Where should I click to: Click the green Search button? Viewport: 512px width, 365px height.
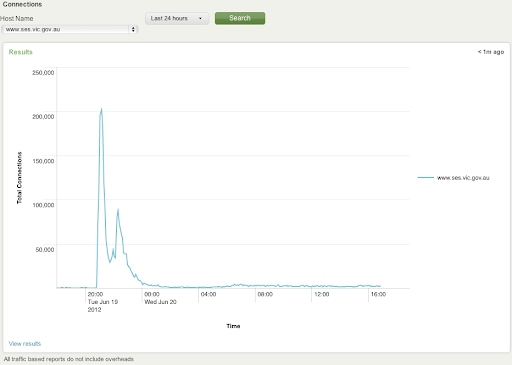click(240, 18)
